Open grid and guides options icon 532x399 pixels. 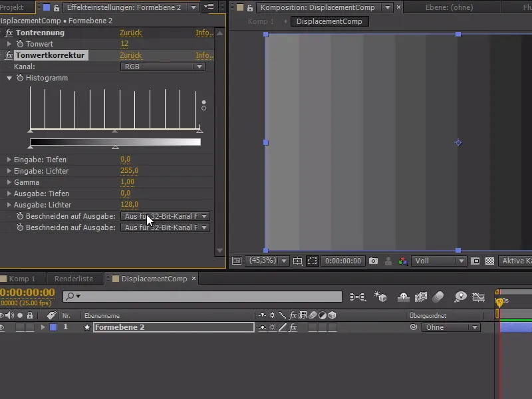click(x=297, y=261)
